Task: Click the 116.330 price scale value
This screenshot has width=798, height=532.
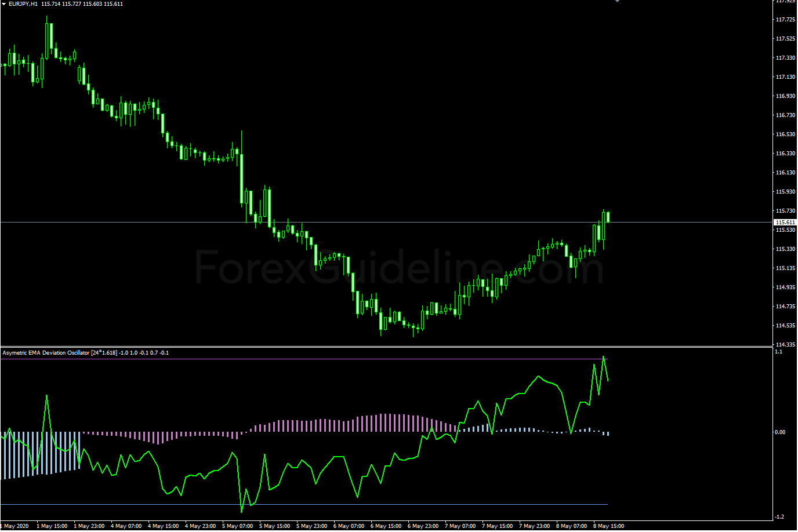Action: tap(785, 154)
